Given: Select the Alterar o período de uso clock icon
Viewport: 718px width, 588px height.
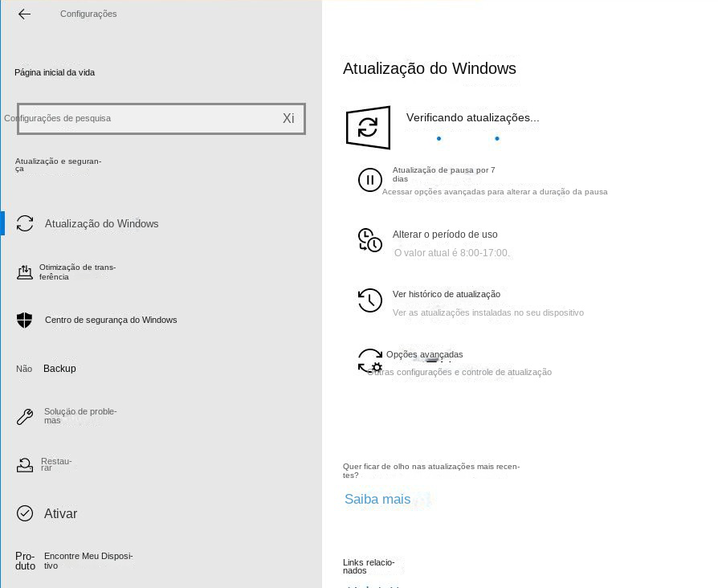Looking at the screenshot, I should tap(370, 239).
